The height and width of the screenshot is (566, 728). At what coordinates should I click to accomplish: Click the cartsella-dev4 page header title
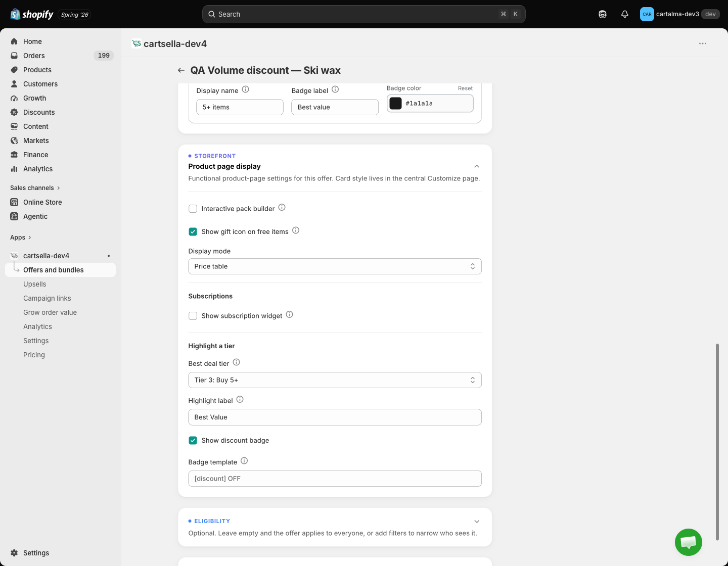pos(175,44)
